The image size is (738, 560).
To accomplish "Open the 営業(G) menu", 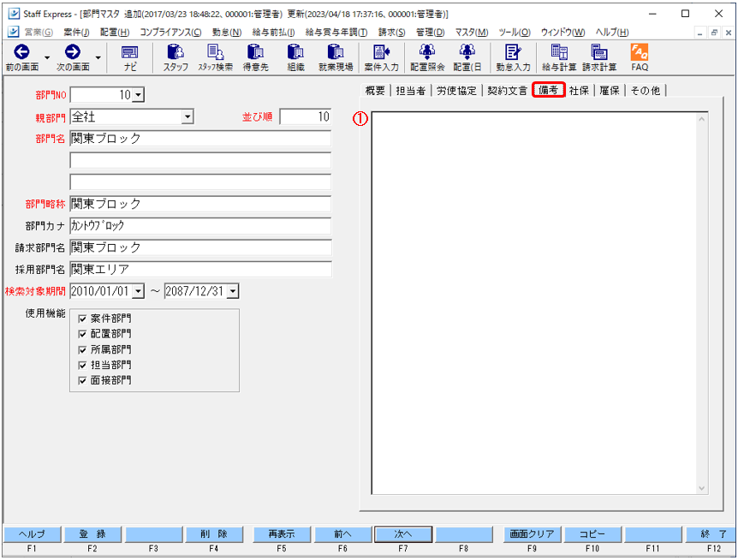I will (x=39, y=33).
